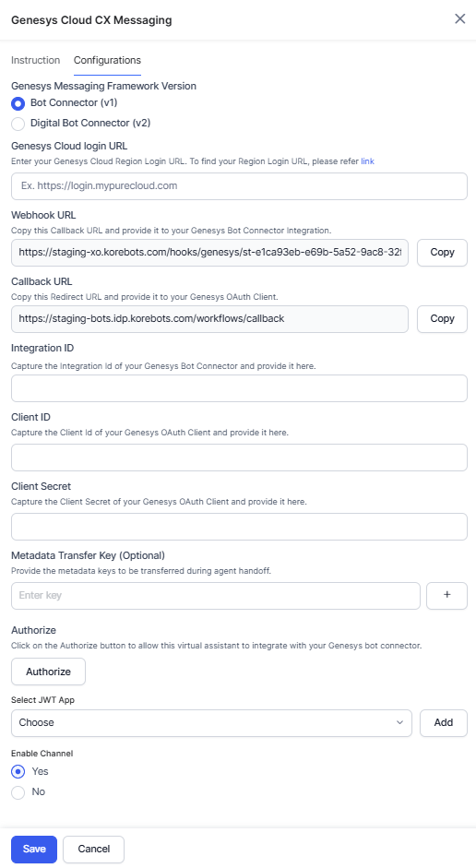The image size is (476, 868).
Task: Open the Region Login URL link
Action: tap(367, 161)
